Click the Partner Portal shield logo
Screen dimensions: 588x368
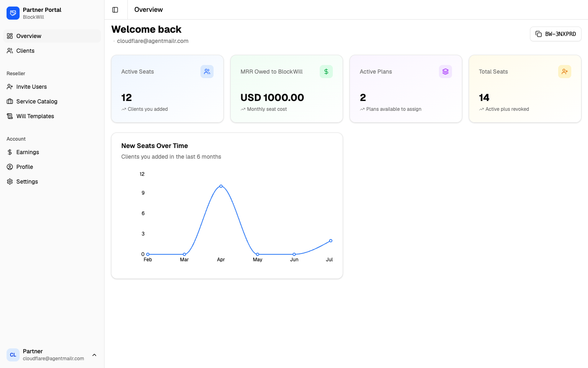[13, 13]
